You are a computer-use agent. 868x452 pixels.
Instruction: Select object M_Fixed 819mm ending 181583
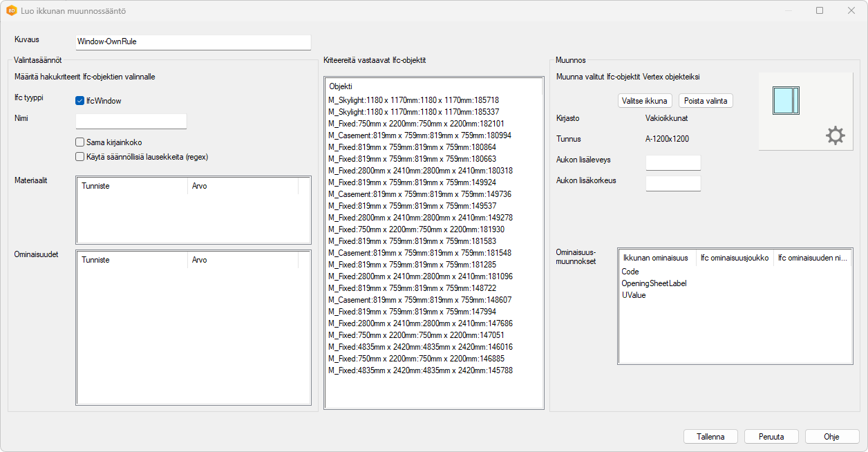tap(412, 241)
